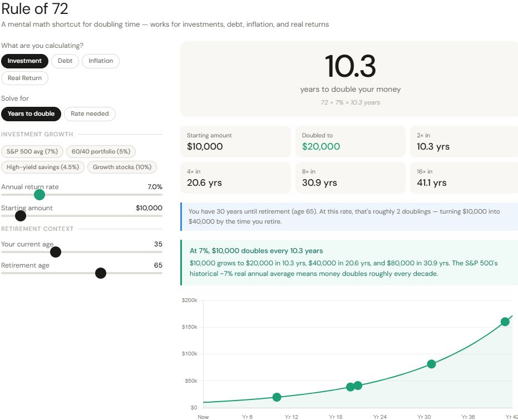Click the chart marker near Yr 30

[x=431, y=364]
